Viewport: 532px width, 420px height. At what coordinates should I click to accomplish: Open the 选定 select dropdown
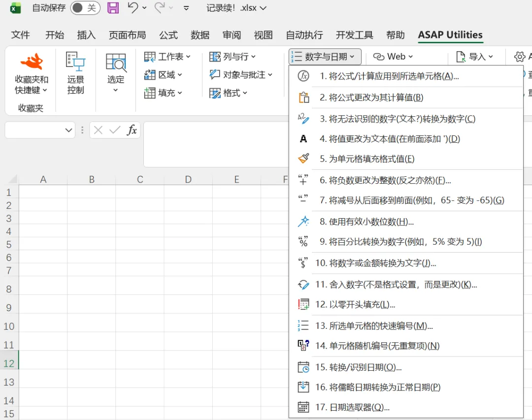116,73
